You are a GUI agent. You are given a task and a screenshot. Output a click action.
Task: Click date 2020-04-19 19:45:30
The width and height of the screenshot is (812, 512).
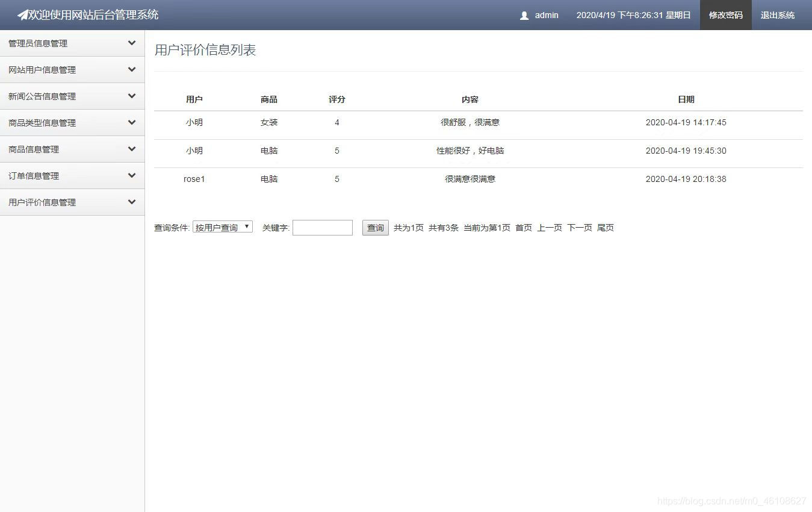point(686,151)
